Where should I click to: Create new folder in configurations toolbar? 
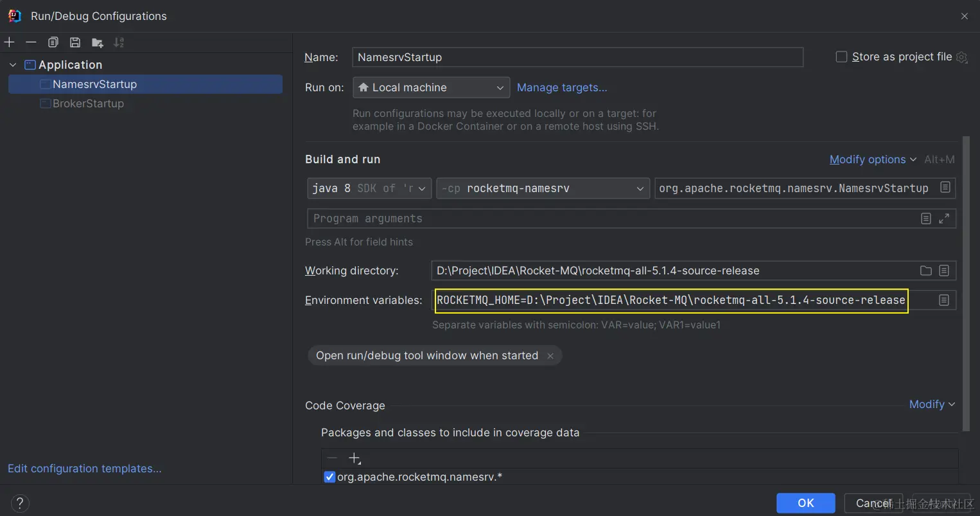[x=97, y=42]
